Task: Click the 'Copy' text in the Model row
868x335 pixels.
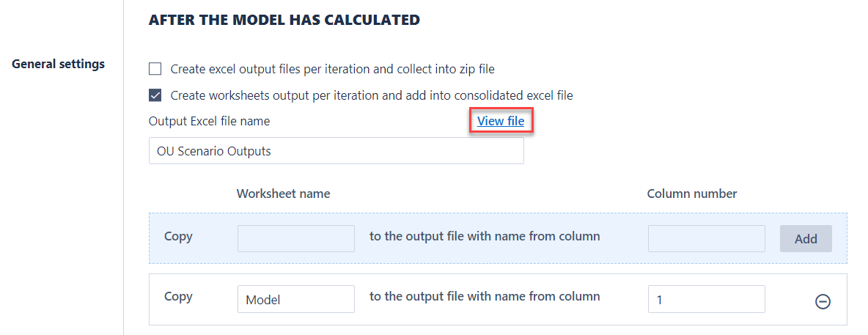Action: click(x=178, y=297)
